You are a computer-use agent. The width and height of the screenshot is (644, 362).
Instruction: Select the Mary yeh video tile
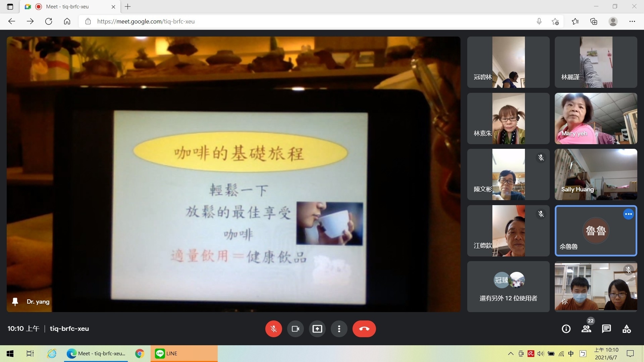click(x=596, y=118)
